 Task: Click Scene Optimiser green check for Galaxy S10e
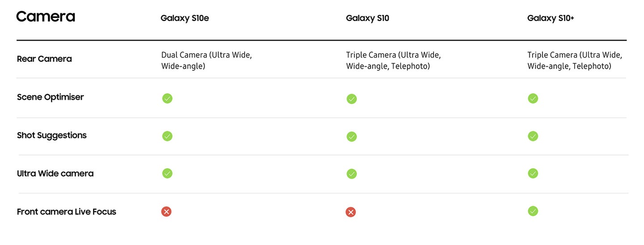(167, 99)
